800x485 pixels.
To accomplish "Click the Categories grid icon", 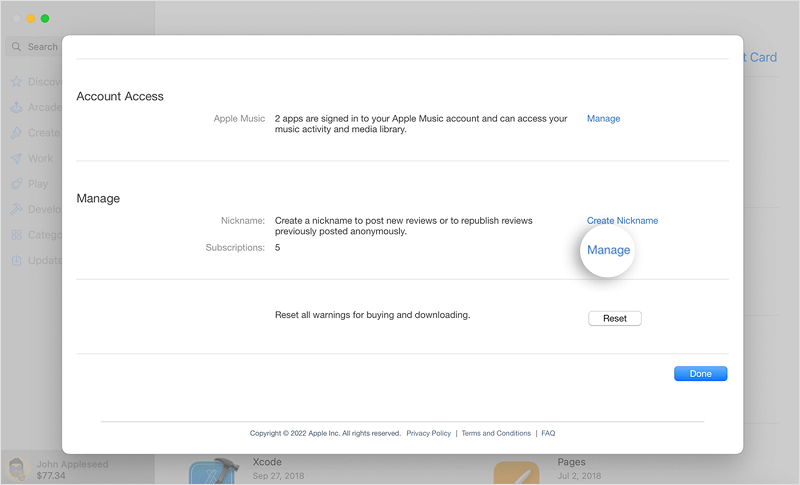I will click(17, 236).
